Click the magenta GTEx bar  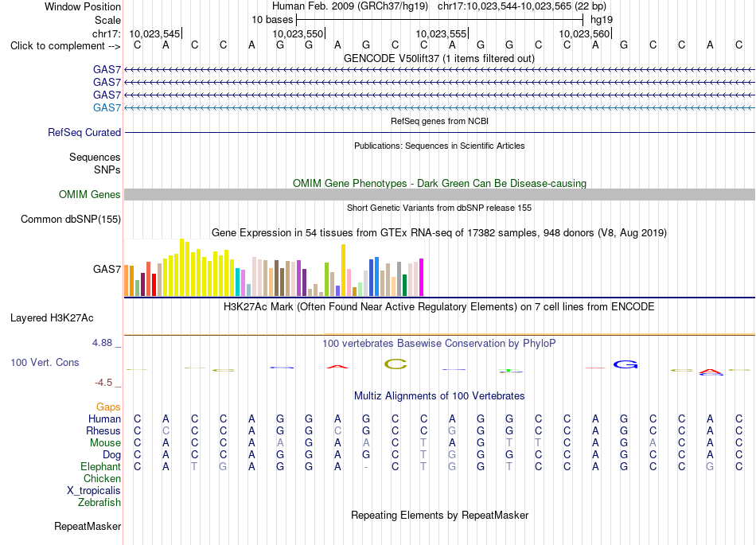(422, 278)
